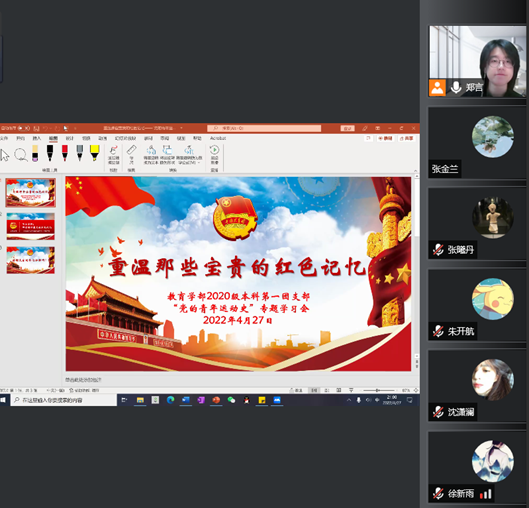Click the Share button in ribbon

407,138
